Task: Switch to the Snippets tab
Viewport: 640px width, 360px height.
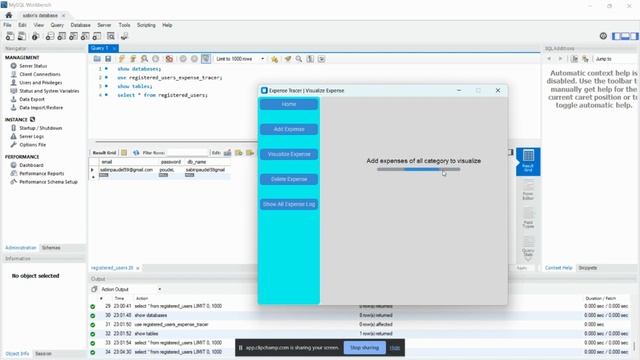Action: [x=588, y=268]
